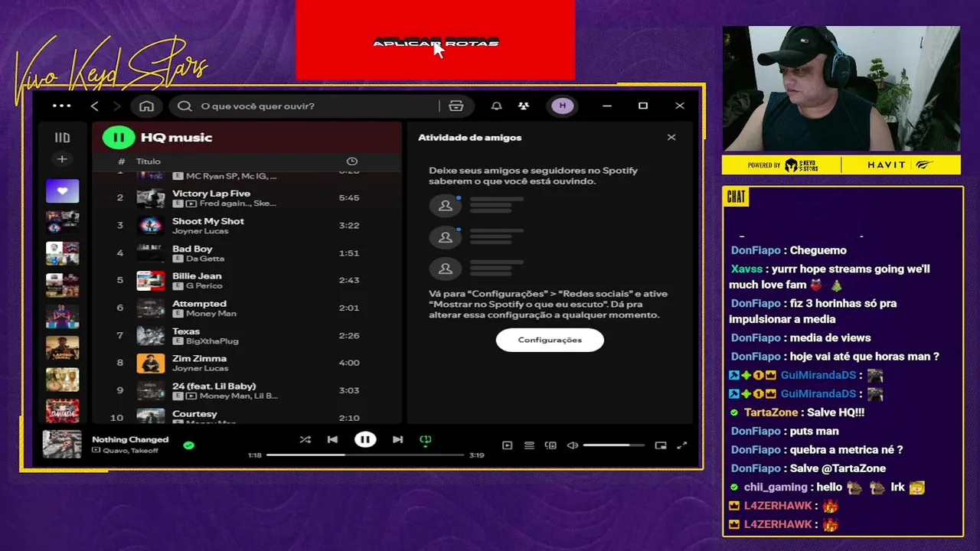The width and height of the screenshot is (980, 551).
Task: Open the second sidebar playlist thumbnail below Liked Songs
Action: [62, 253]
